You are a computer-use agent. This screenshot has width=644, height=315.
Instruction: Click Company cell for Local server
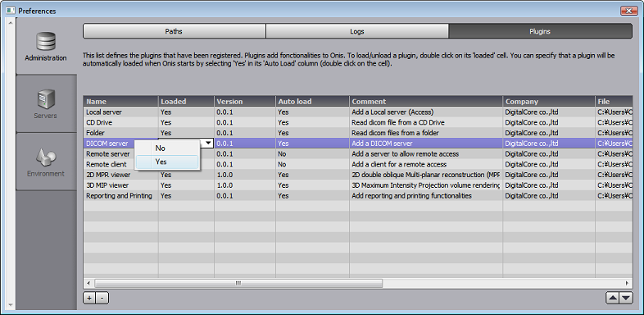(x=549, y=112)
